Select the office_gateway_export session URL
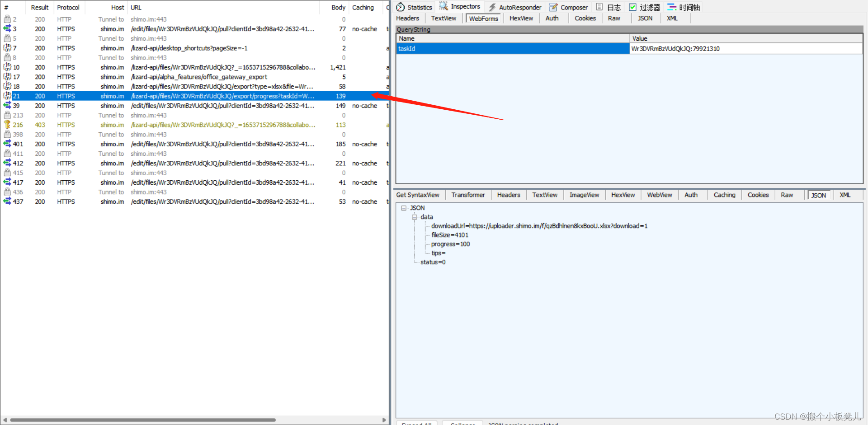Screen dimensions: 868x425 click(x=199, y=77)
